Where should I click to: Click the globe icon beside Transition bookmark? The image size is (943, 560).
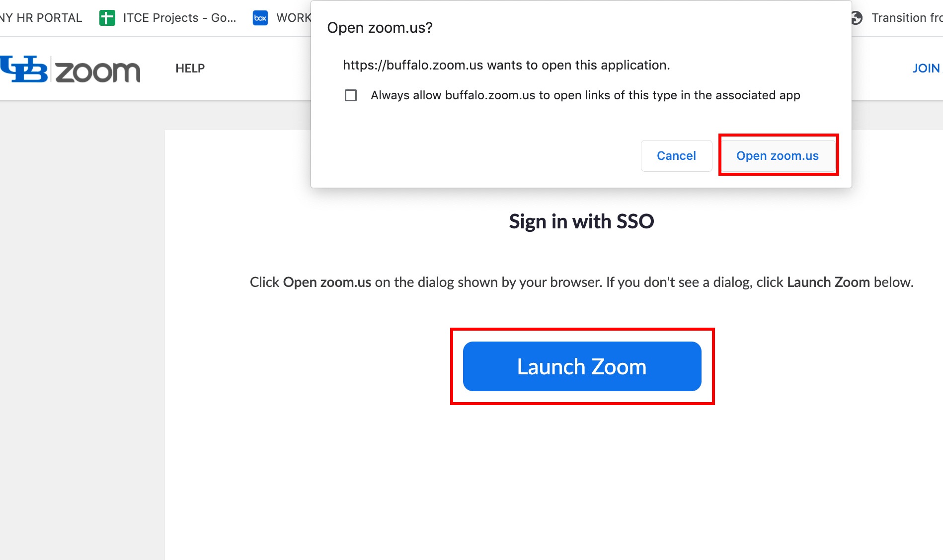click(x=857, y=18)
